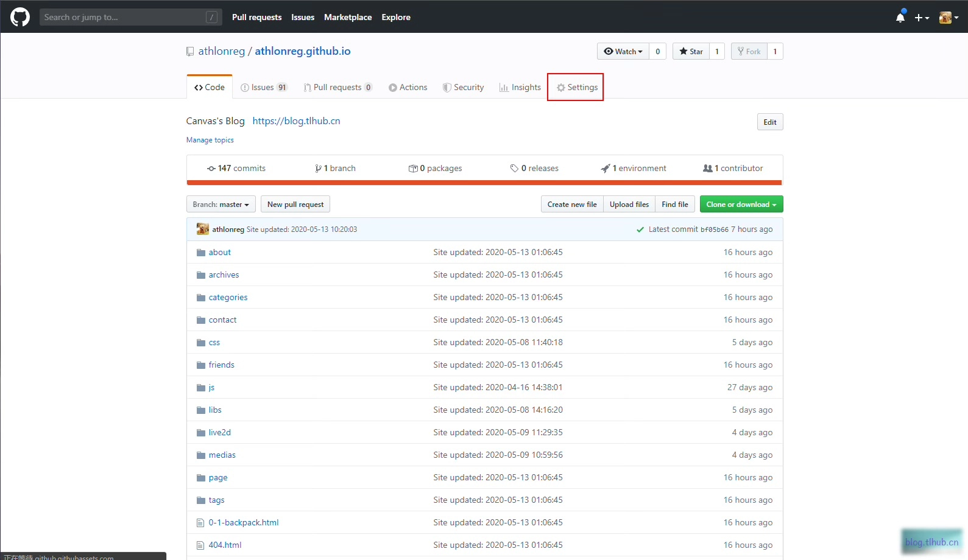Screen dimensions: 968x560
Task: Open Marketplace in top navigation
Action: (348, 17)
